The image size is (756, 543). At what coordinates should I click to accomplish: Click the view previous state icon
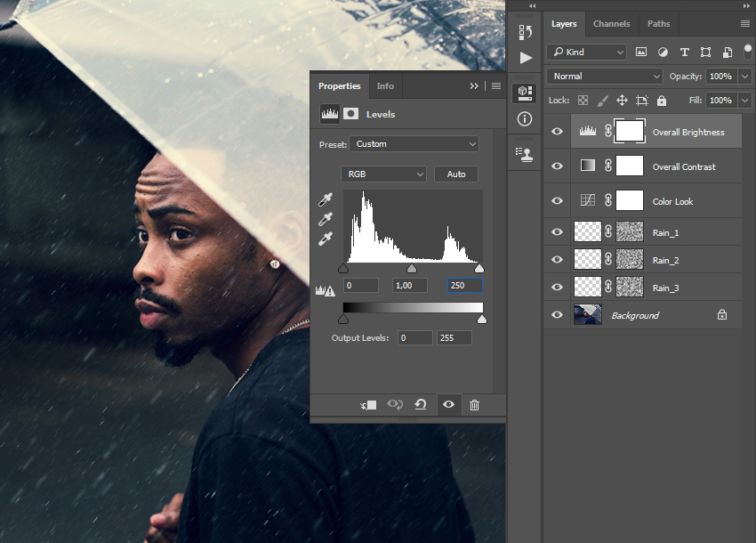tap(395, 404)
